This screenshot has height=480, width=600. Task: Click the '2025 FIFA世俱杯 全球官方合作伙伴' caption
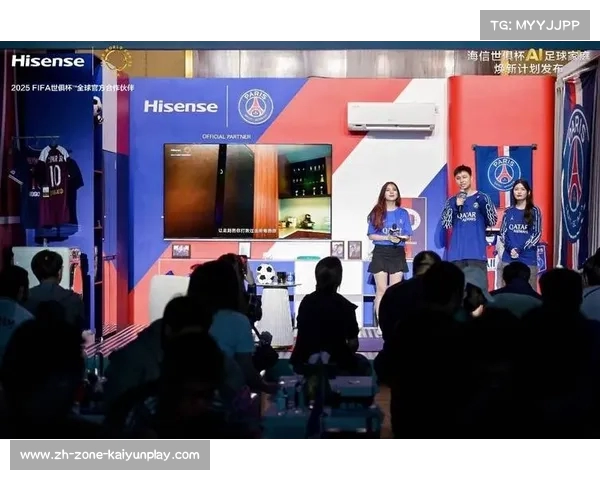(x=73, y=88)
